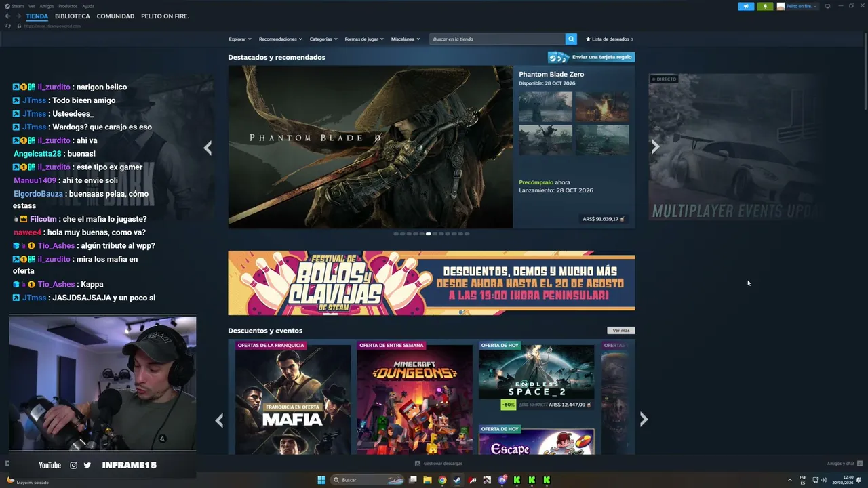Viewport: 868px width, 488px height.
Task: Open the Categorías dropdown
Action: click(x=323, y=39)
